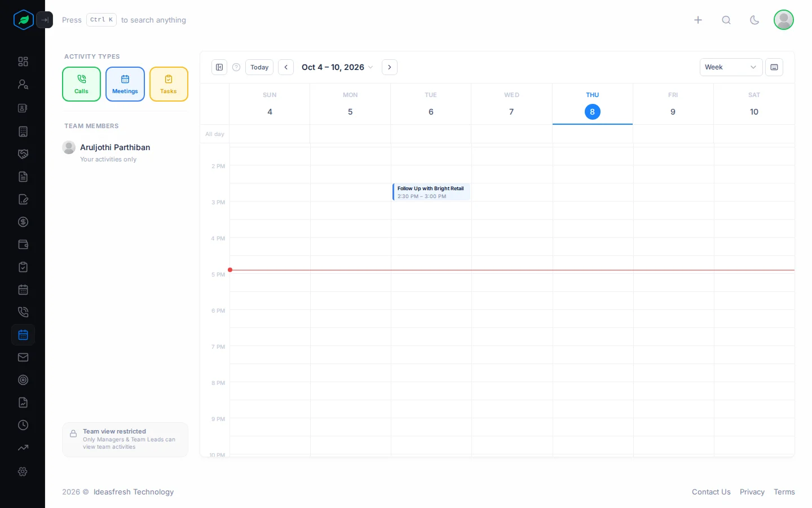Open the target (goals) icon in the sidebar
This screenshot has width=812, height=508.
(x=23, y=380)
